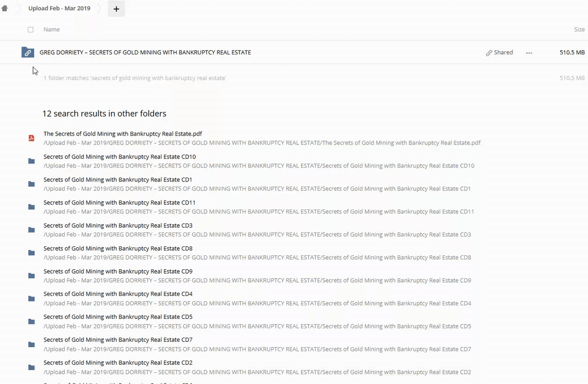
Task: Open the folder named CD1
Action: pos(118,180)
